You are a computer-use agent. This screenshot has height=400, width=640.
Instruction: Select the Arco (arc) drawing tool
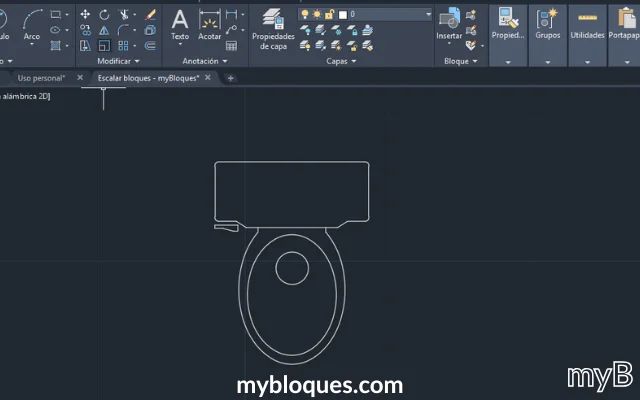pos(32,22)
